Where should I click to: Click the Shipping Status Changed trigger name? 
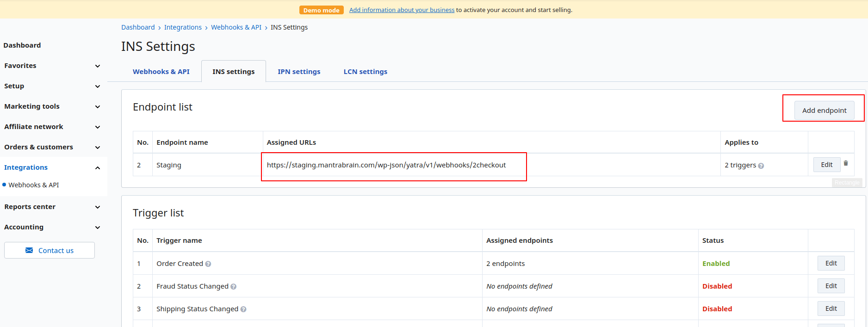(x=197, y=309)
